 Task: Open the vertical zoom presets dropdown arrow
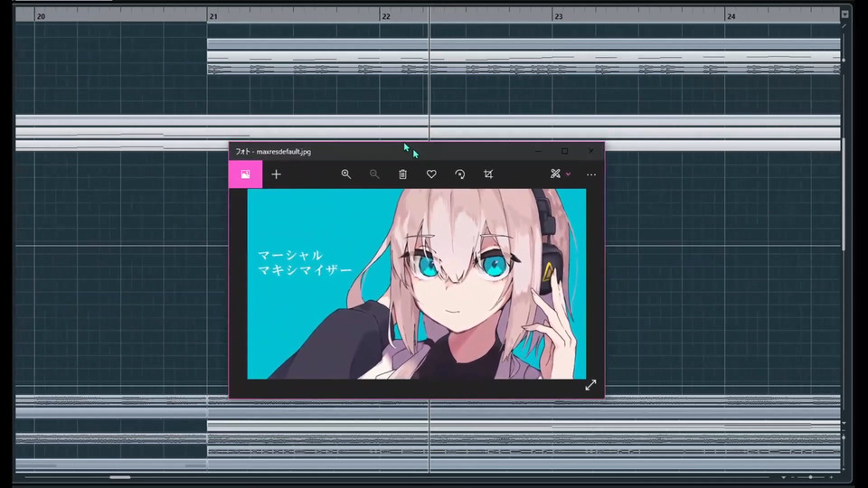tap(844, 423)
